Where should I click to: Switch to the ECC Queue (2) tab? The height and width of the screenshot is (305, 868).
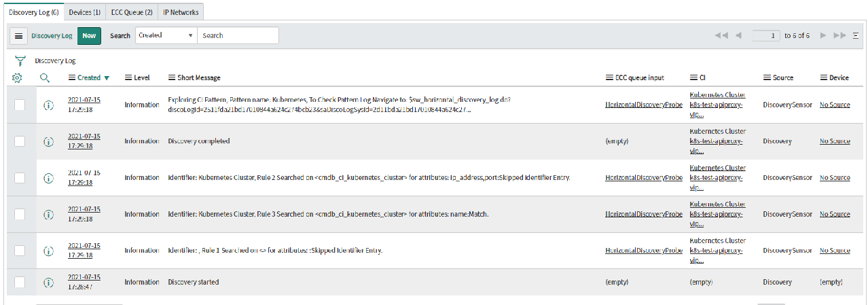coord(132,12)
